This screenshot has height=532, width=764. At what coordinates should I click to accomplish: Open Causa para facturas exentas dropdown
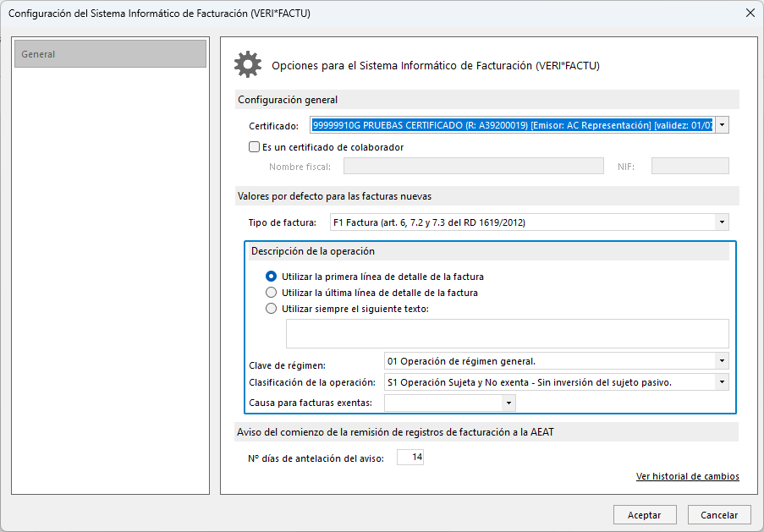[x=508, y=403]
